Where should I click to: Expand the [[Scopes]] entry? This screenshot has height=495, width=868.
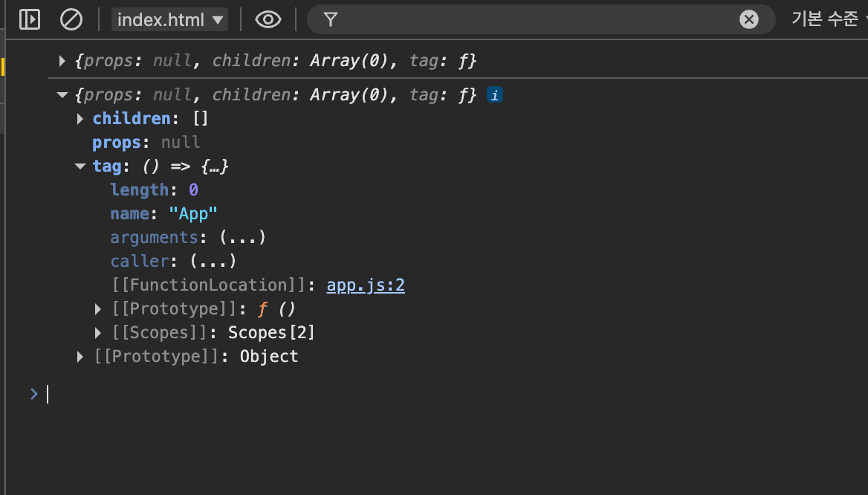tap(98, 333)
